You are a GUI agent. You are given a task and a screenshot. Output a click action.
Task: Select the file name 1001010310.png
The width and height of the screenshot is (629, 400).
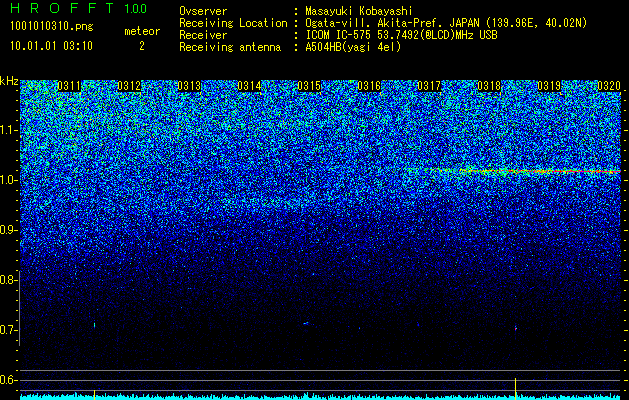52,26
